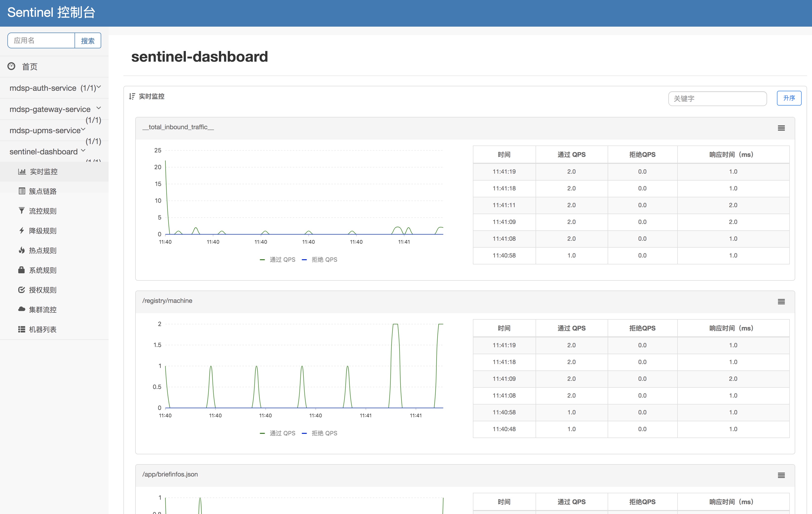Click 通过 QPS header in /app/briefinfos.json table
This screenshot has width=812, height=514.
(x=571, y=502)
